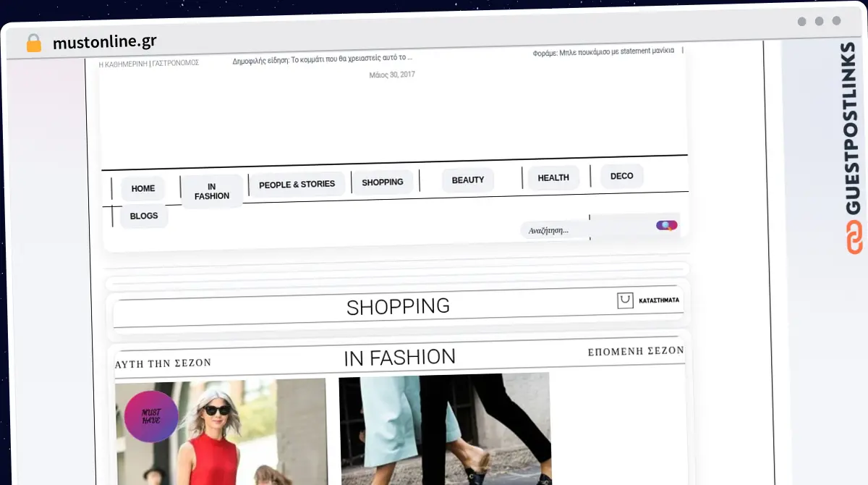Viewport: 868px width, 485px height.
Task: Open the woman in red dress photo
Action: point(221,432)
